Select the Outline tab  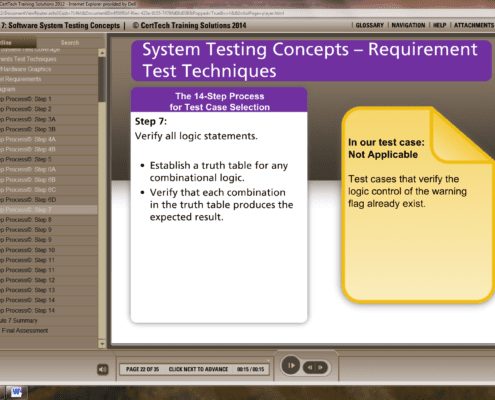coord(18,43)
